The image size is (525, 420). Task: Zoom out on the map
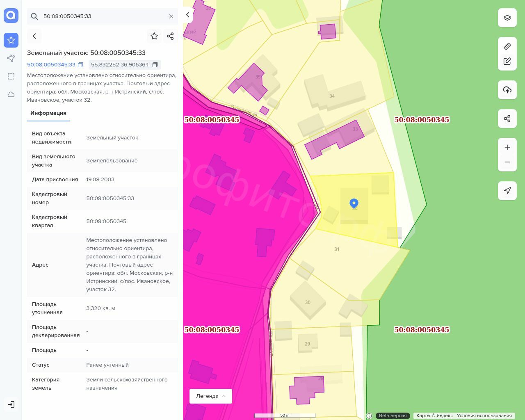507,162
